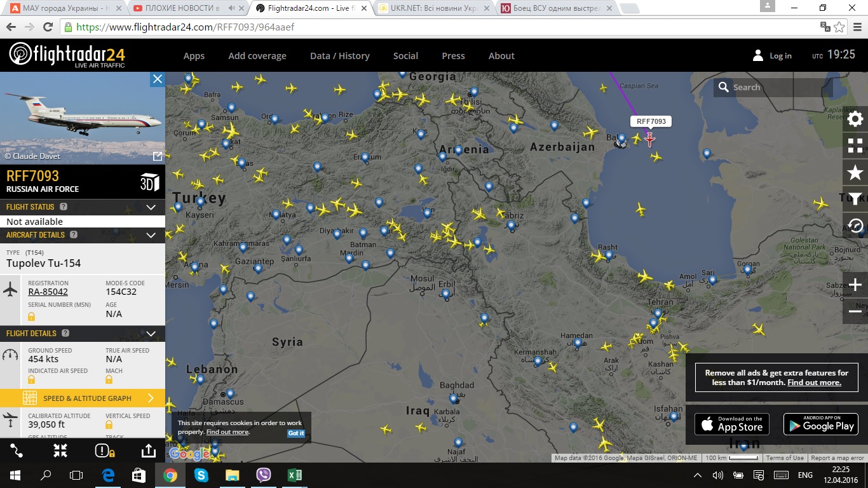Screen dimensions: 868x488
Task: Open the playback history clock icon
Action: click(855, 226)
